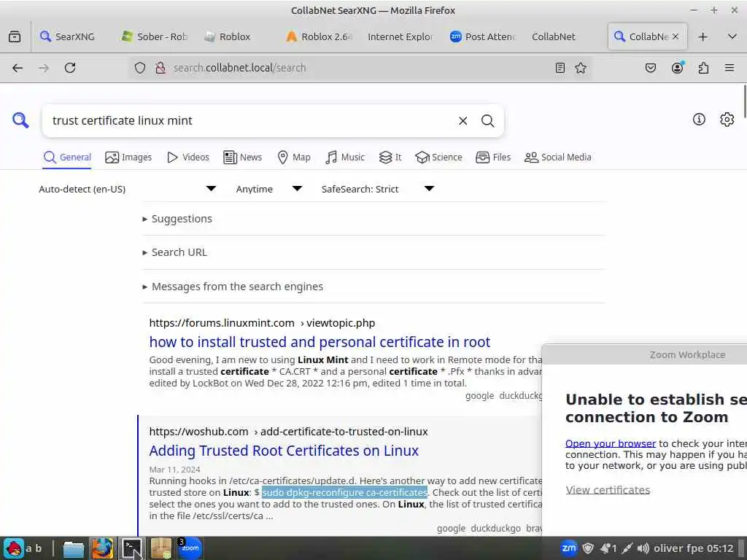The width and height of the screenshot is (747, 560).
Task: Open the package archive icon in taskbar
Action: 161,548
